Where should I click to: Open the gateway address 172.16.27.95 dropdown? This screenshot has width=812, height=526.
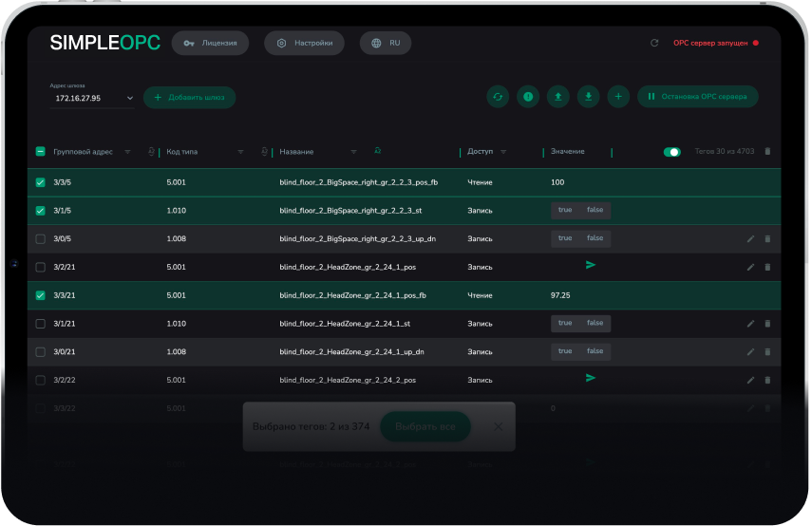click(130, 98)
